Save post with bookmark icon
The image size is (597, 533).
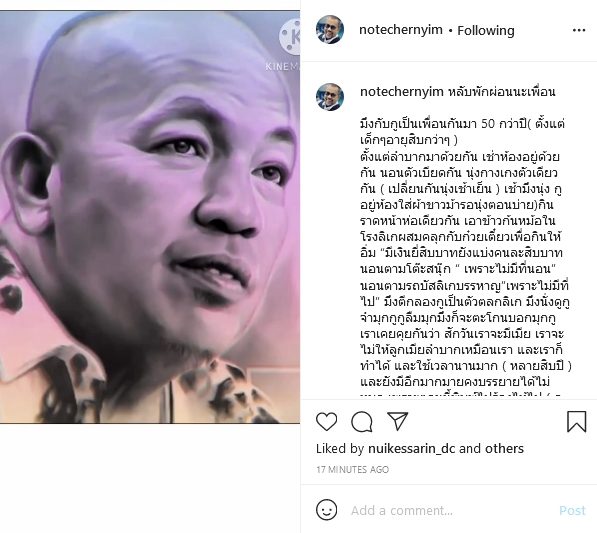pyautogui.click(x=576, y=421)
